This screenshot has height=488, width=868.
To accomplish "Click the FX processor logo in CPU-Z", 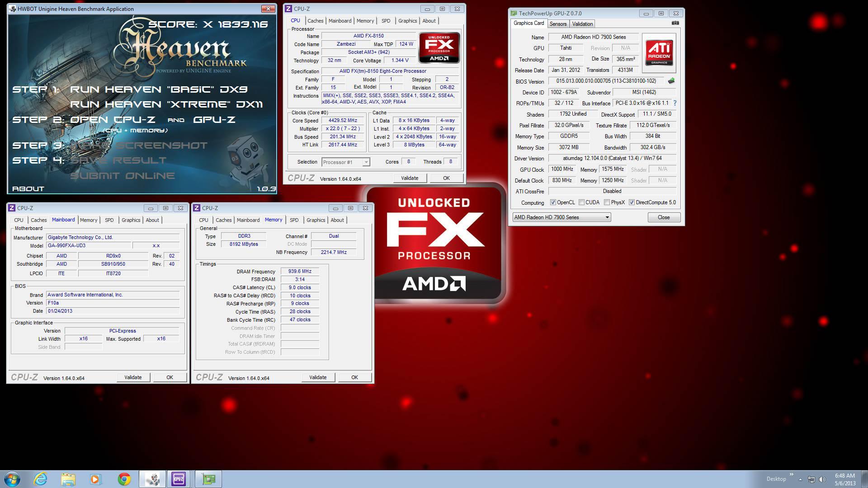I will coord(439,47).
